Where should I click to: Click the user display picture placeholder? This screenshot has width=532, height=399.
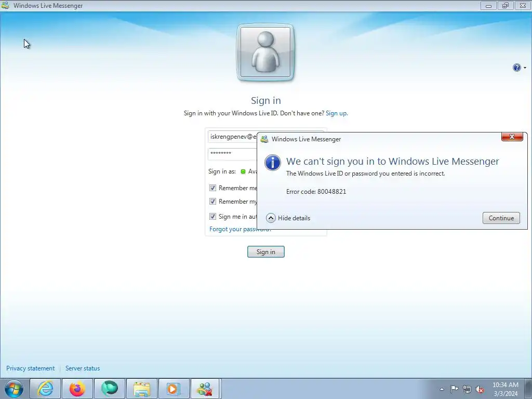(265, 52)
